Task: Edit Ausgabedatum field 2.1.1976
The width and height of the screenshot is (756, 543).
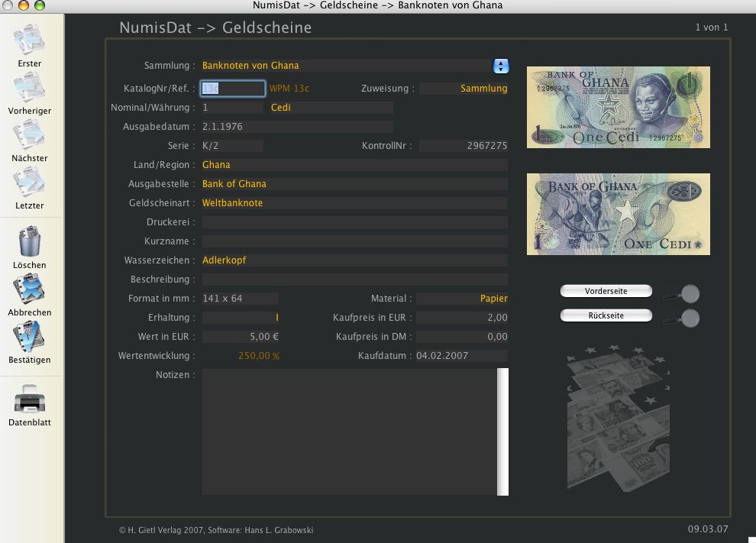Action: [298, 127]
